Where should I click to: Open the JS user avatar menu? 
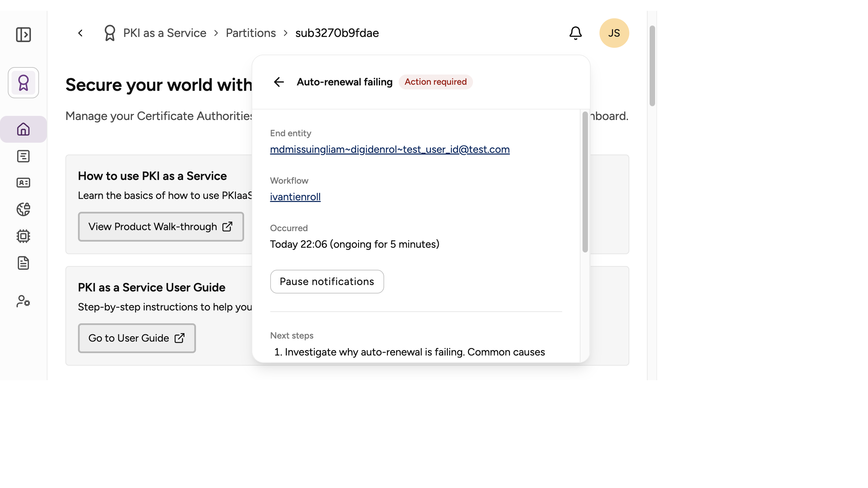click(614, 33)
